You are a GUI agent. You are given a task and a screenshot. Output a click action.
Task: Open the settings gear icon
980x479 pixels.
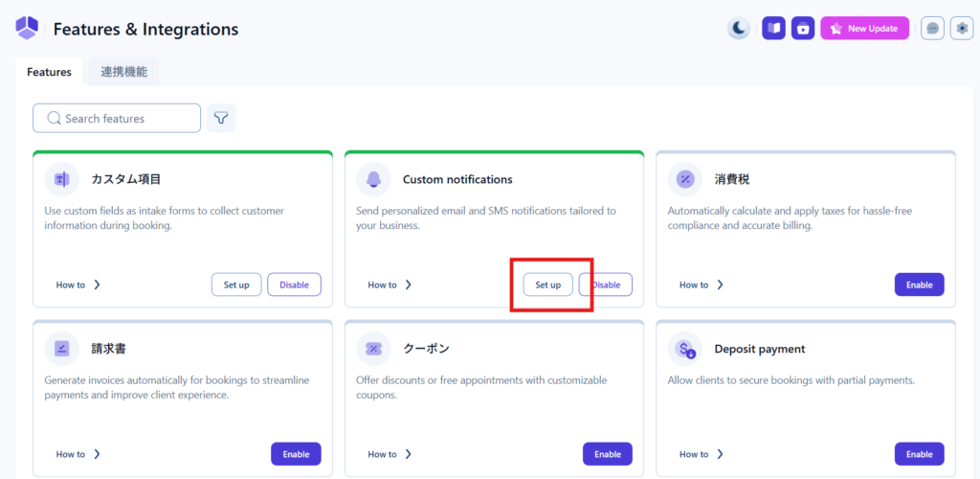[963, 29]
